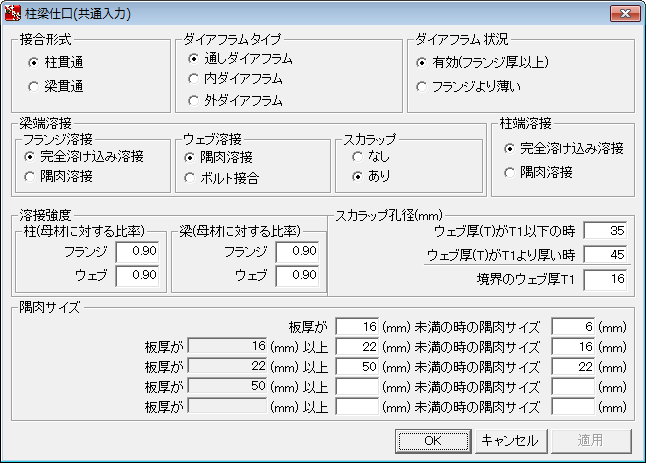Image resolution: width=646 pixels, height=463 pixels.
Task: Click empty upper limit field in 50 以上 row
Action: (x=357, y=387)
